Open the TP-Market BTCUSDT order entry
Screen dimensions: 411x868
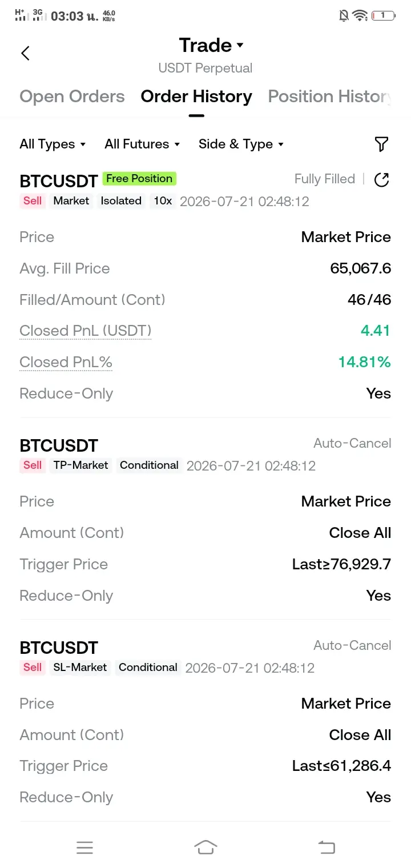[205, 519]
